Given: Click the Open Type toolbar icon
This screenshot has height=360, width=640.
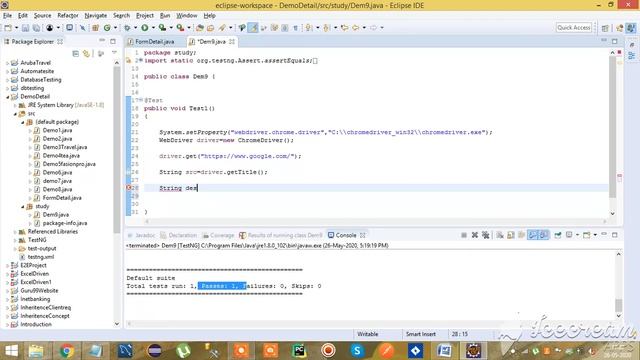Looking at the screenshot, I should point(200,28).
